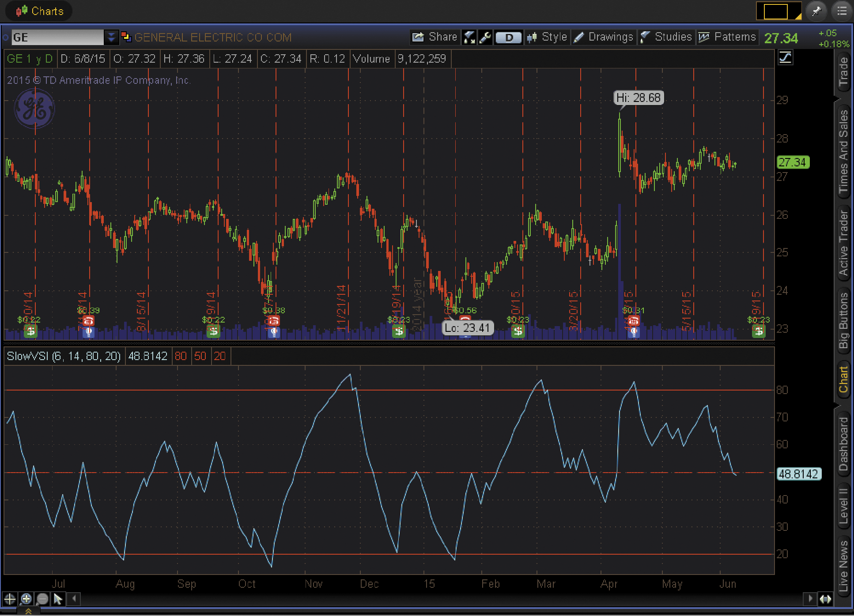Open the list options menu icon

[x=842, y=11]
